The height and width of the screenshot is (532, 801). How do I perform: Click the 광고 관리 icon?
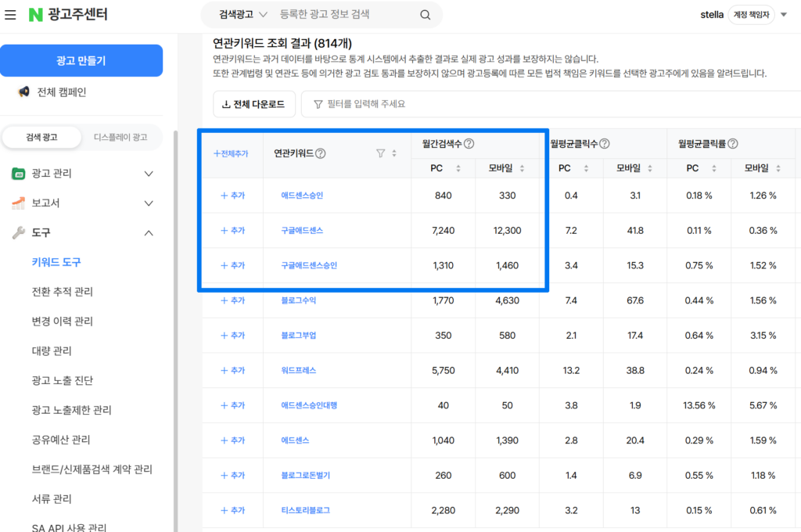pos(19,174)
